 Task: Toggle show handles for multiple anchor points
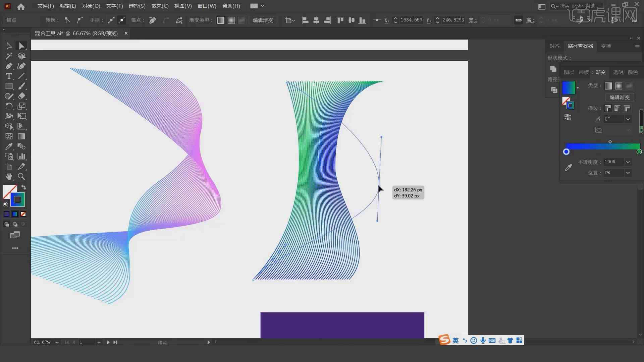[x=111, y=20]
